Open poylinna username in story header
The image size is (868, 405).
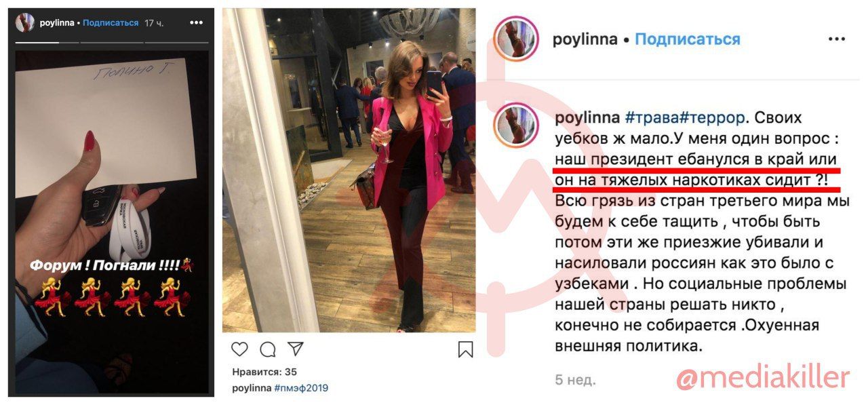(x=57, y=22)
